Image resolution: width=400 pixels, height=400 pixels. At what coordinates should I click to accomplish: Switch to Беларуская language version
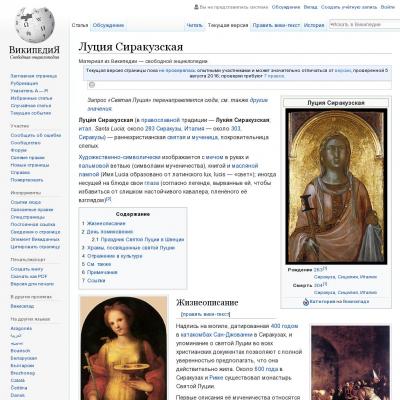coord(24,358)
